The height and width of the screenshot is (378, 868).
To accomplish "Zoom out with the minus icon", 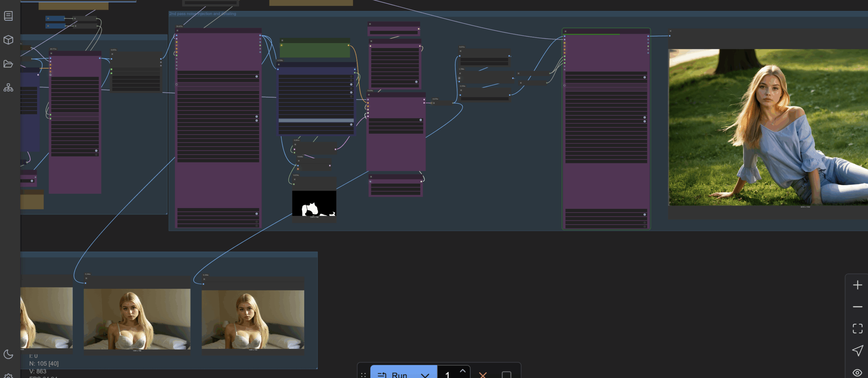I will [x=857, y=307].
